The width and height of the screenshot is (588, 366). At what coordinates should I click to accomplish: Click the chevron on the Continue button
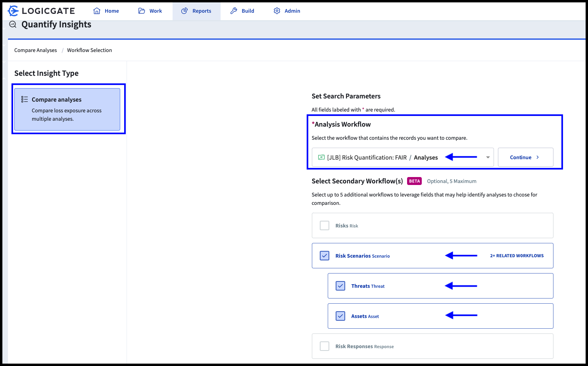pos(538,157)
